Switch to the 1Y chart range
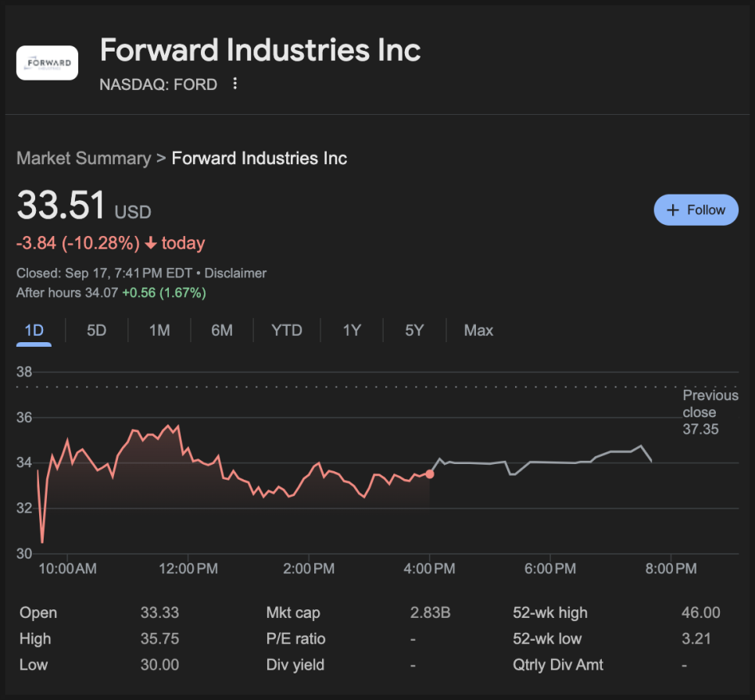The width and height of the screenshot is (755, 700). (x=352, y=330)
